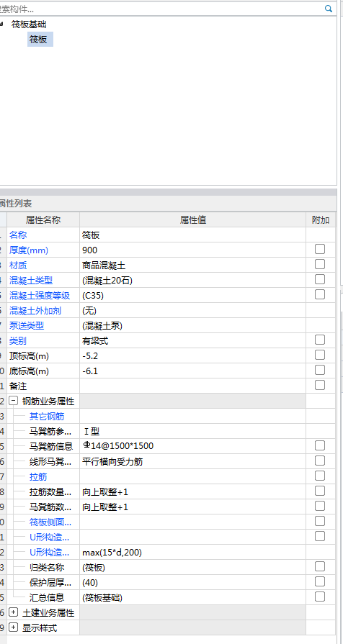Edit the top elevation value -5.2
This screenshot has width=343, height=644.
192,356
